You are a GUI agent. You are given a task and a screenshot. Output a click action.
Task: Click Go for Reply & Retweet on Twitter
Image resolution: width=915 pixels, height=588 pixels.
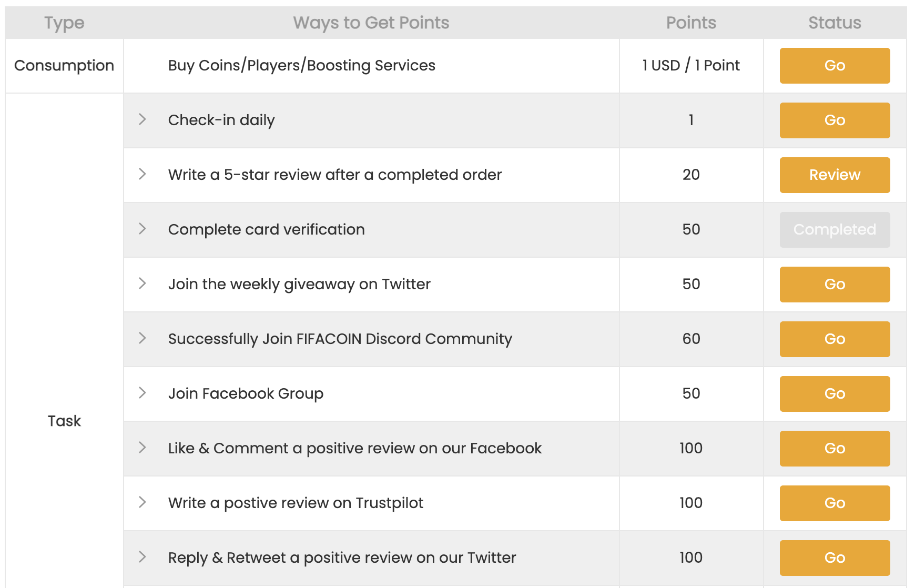[x=835, y=558]
